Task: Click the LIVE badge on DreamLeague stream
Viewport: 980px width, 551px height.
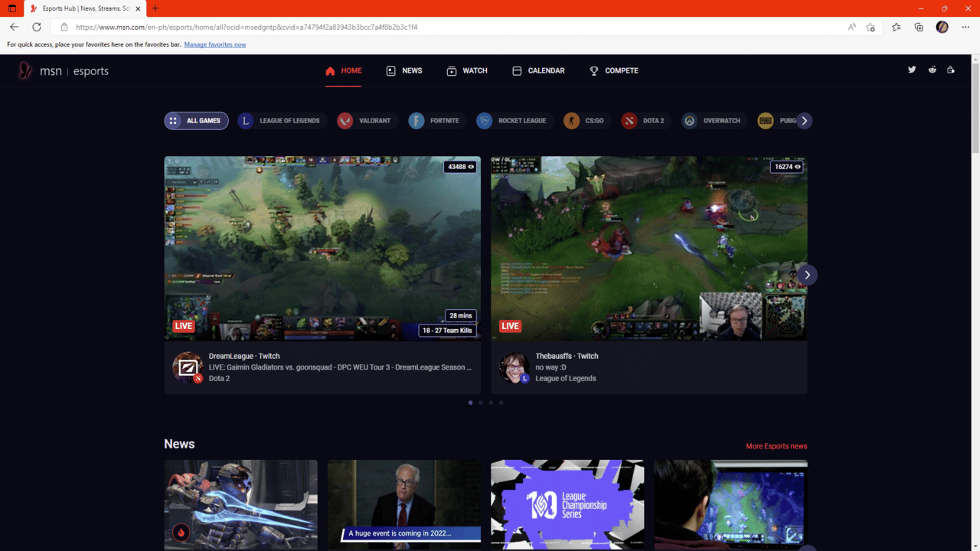Action: (183, 326)
